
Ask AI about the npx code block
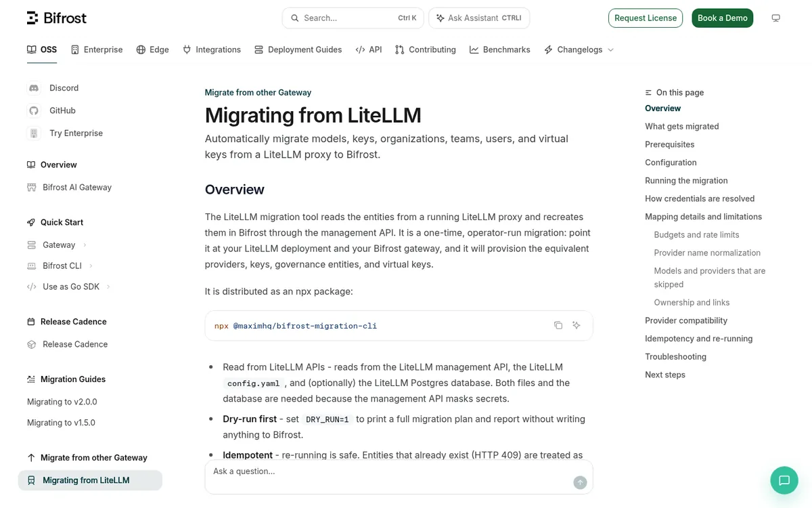pyautogui.click(x=577, y=326)
